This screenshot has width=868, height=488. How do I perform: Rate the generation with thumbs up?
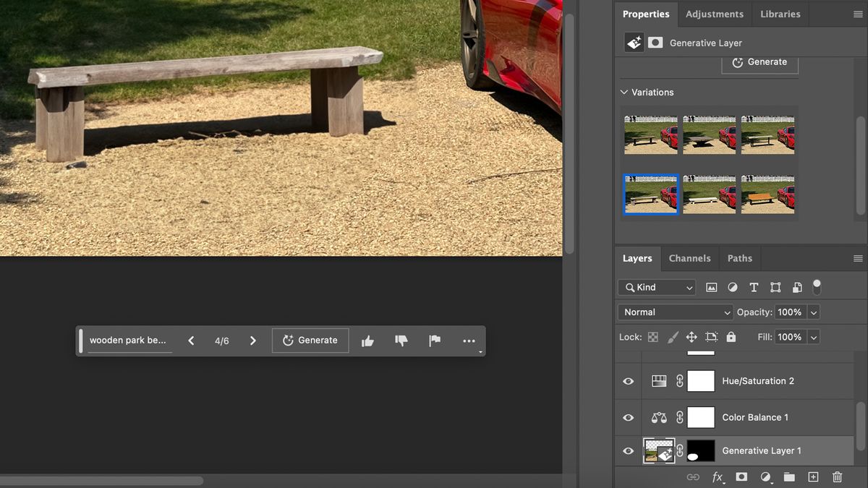pos(367,340)
